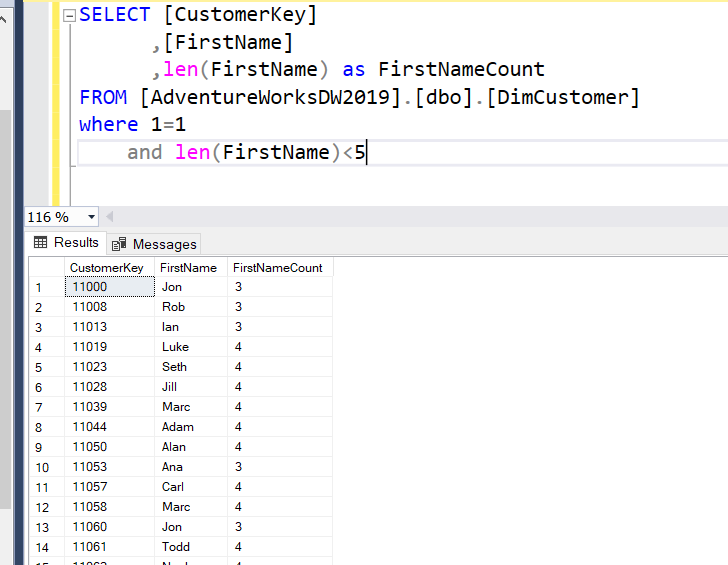The width and height of the screenshot is (728, 565).
Task: Click [AdventureWorksDW2019] in the query
Action: coord(270,97)
